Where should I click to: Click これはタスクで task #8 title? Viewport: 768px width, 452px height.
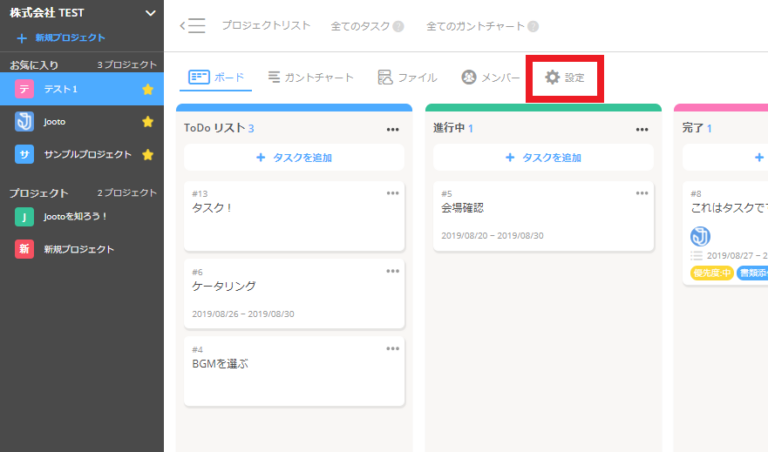pos(729,208)
